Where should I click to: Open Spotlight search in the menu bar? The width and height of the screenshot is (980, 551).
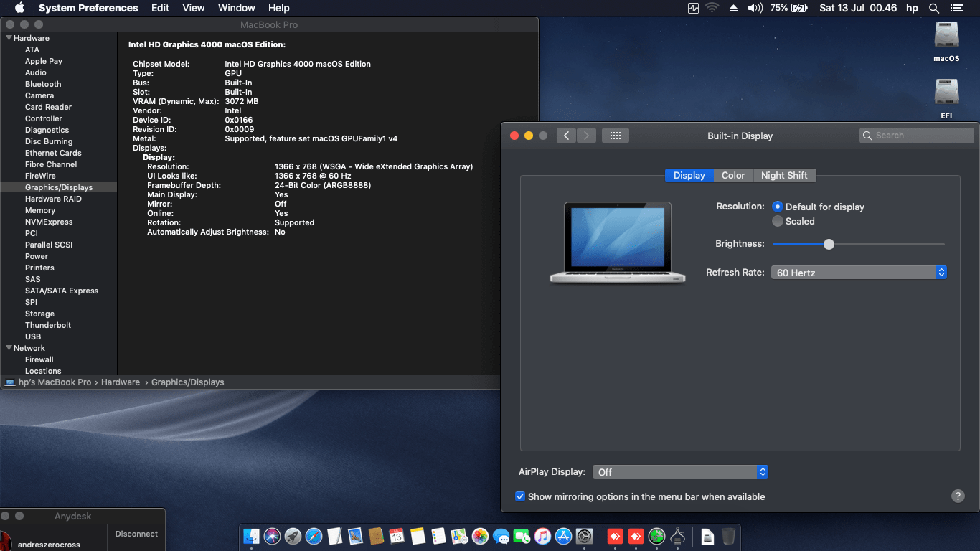point(933,9)
